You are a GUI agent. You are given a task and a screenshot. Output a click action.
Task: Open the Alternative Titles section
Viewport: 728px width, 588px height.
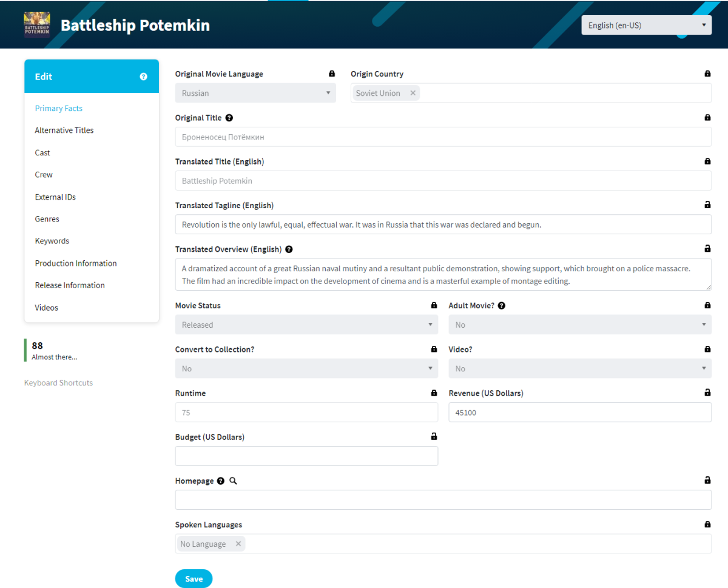point(64,130)
